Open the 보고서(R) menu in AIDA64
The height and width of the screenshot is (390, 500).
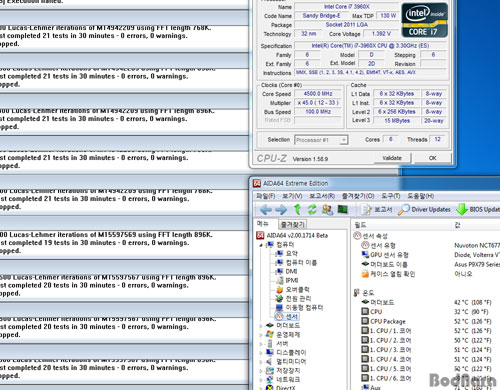coord(322,196)
